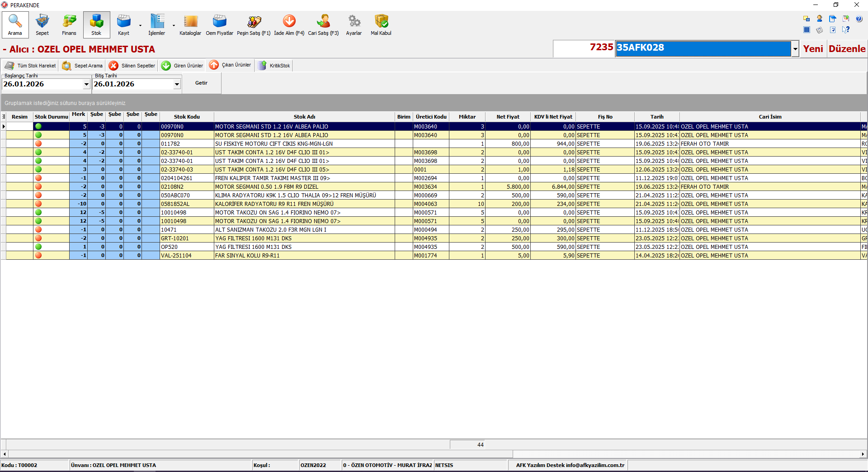Click the Mal Kabul icon
Screen dimensions: 868x472
point(381,24)
